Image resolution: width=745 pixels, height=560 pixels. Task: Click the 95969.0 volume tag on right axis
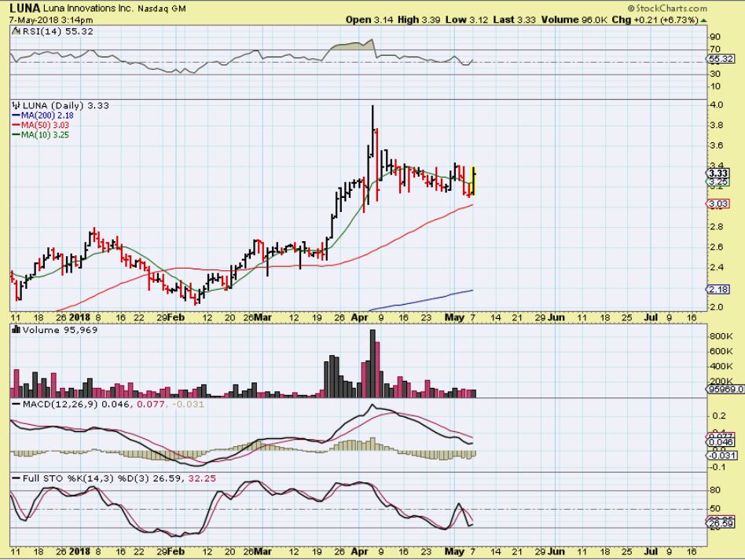tap(723, 389)
